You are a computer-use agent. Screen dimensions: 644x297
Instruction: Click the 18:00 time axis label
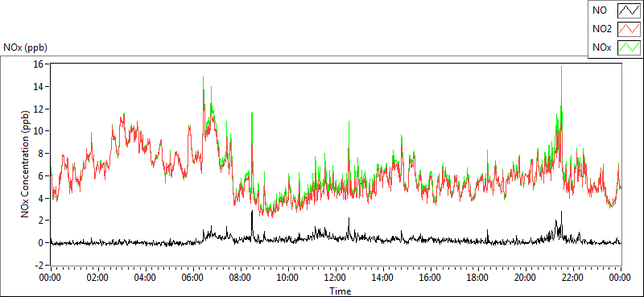(478, 278)
